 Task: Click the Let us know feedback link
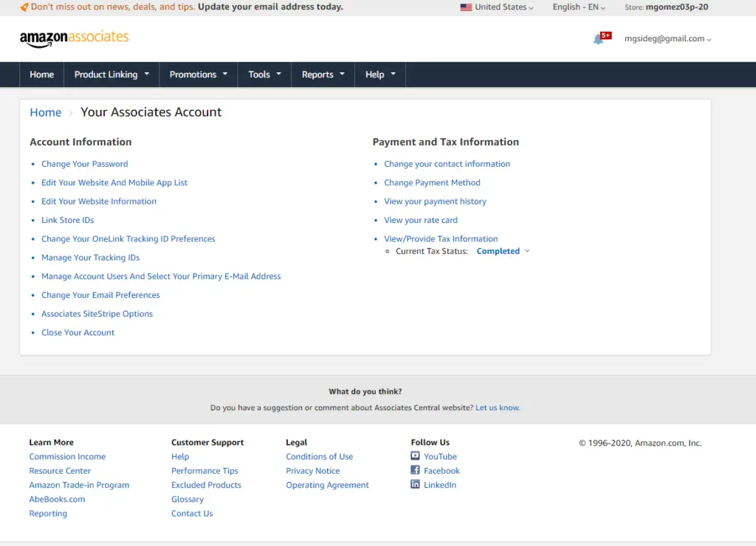pos(498,408)
